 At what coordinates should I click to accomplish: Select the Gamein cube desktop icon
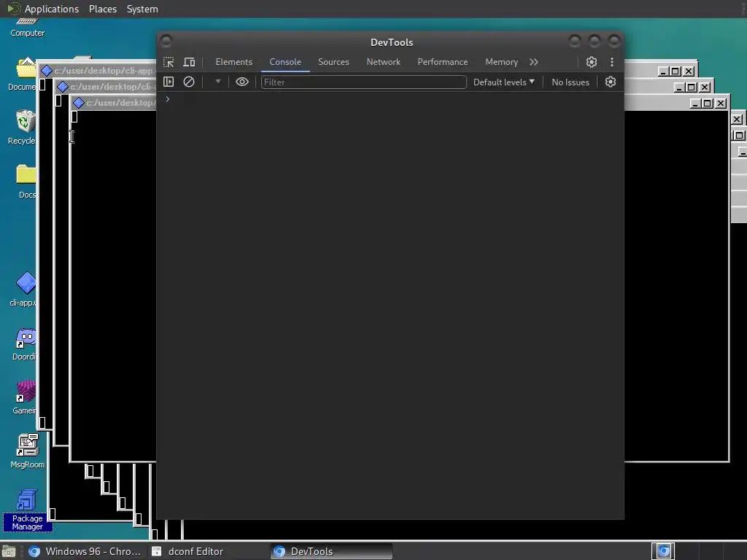click(24, 397)
